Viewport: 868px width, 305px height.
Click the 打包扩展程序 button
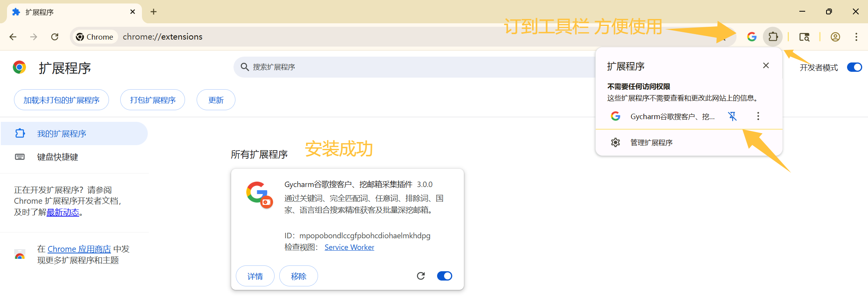[152, 100]
